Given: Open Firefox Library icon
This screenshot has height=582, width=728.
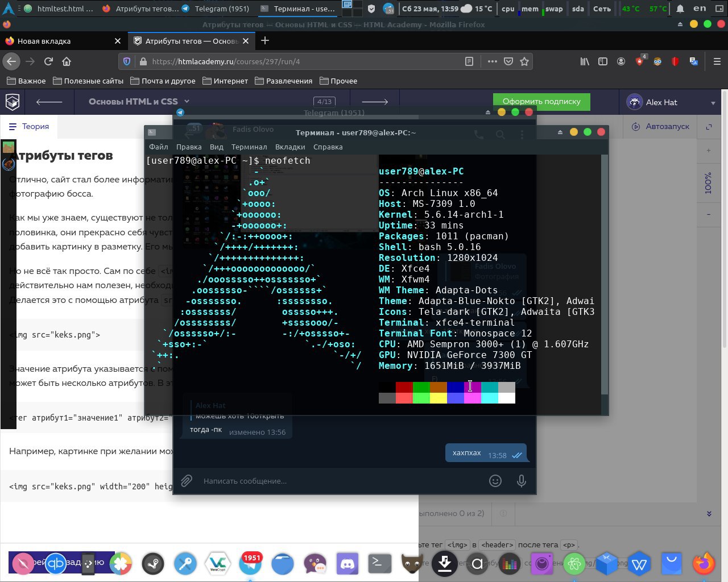Looking at the screenshot, I should [585, 61].
